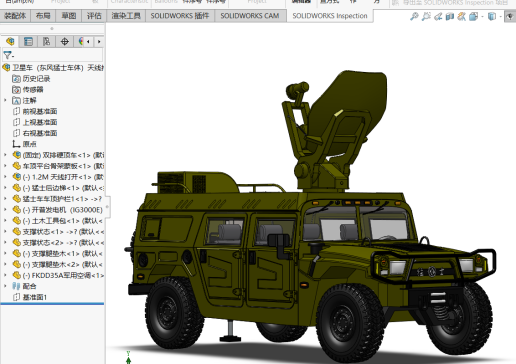Switch to the 布局 ribbon tab

[x=43, y=16]
